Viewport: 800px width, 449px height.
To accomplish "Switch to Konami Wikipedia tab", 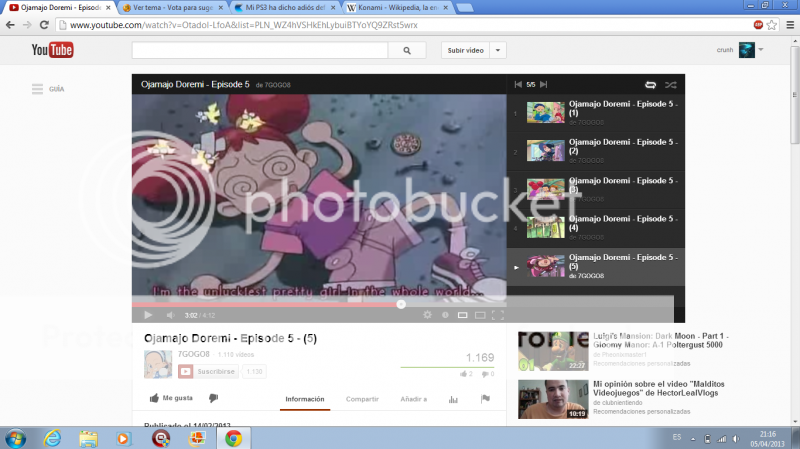I will pos(397,8).
